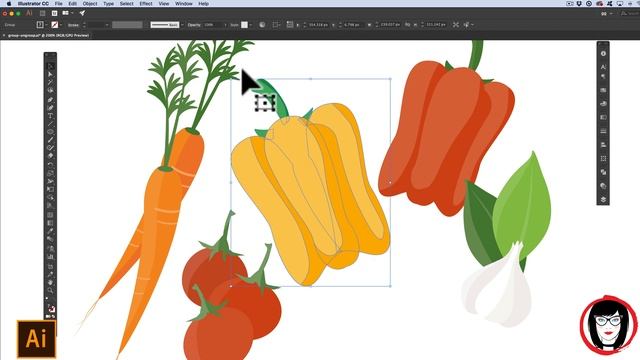Adjust the stroke weight stepper arrows

click(84, 25)
